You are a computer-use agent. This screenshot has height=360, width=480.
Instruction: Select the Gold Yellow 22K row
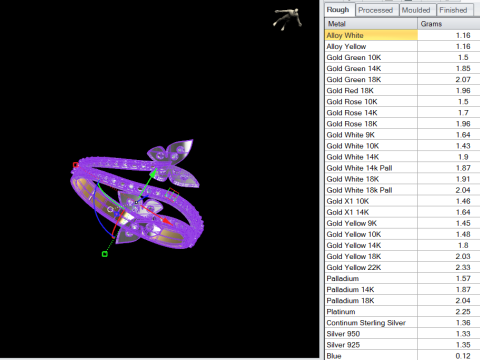402,267
